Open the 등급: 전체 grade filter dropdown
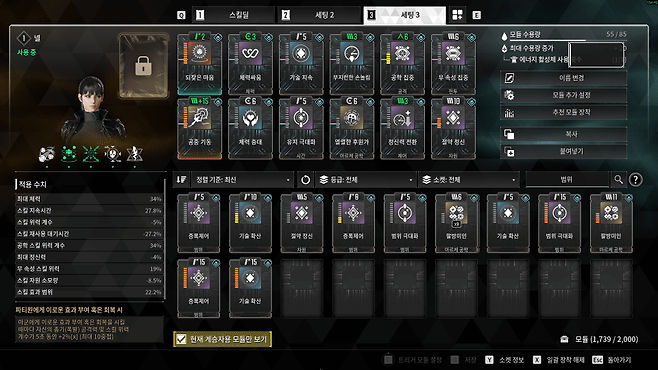The height and width of the screenshot is (370, 658). [366, 180]
